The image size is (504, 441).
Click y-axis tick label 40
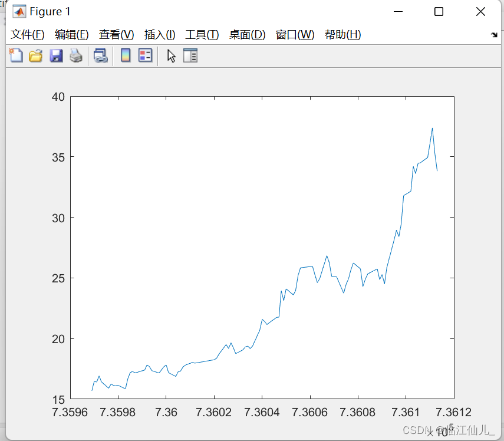[x=58, y=97]
